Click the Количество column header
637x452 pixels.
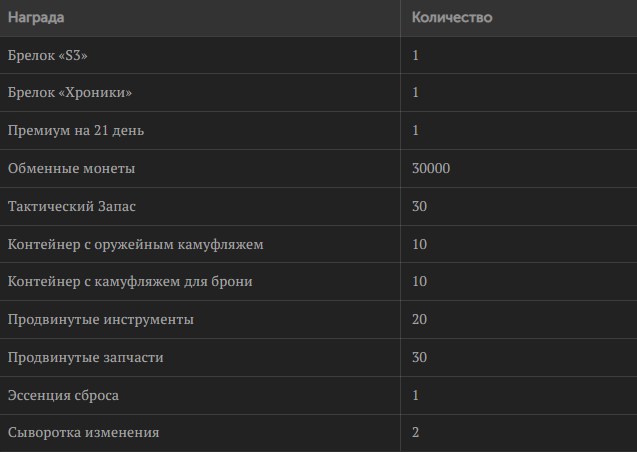[452, 17]
